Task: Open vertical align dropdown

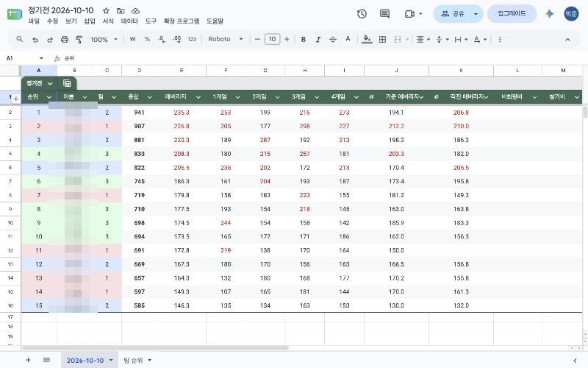Action: click(x=442, y=40)
